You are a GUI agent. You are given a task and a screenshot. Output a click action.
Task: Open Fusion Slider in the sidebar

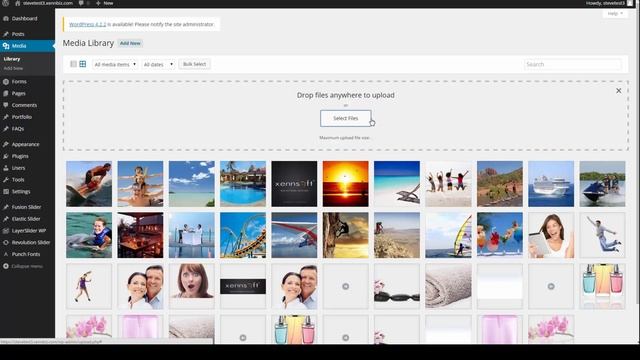point(27,207)
